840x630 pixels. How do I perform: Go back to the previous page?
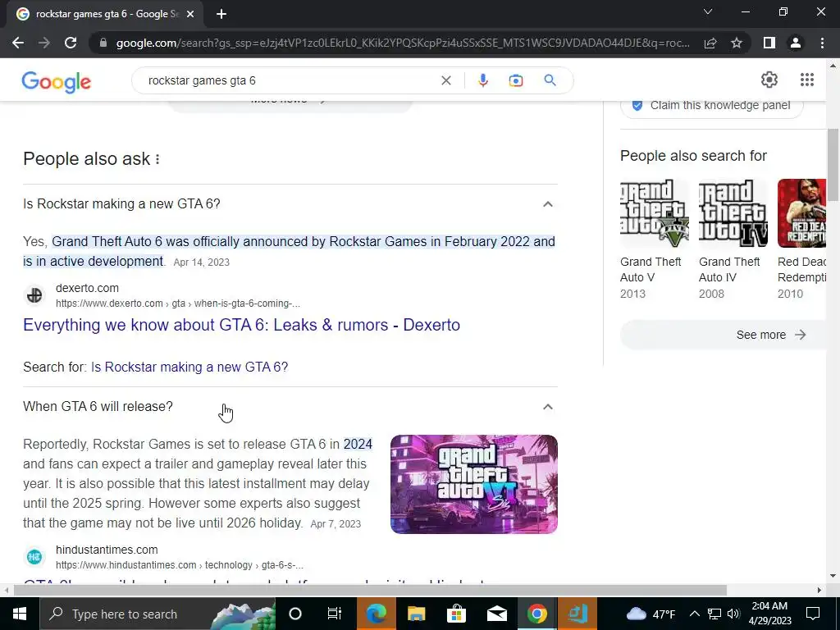click(x=18, y=43)
